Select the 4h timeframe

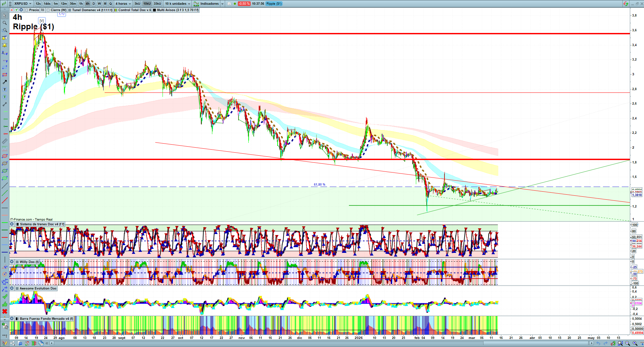pos(87,4)
